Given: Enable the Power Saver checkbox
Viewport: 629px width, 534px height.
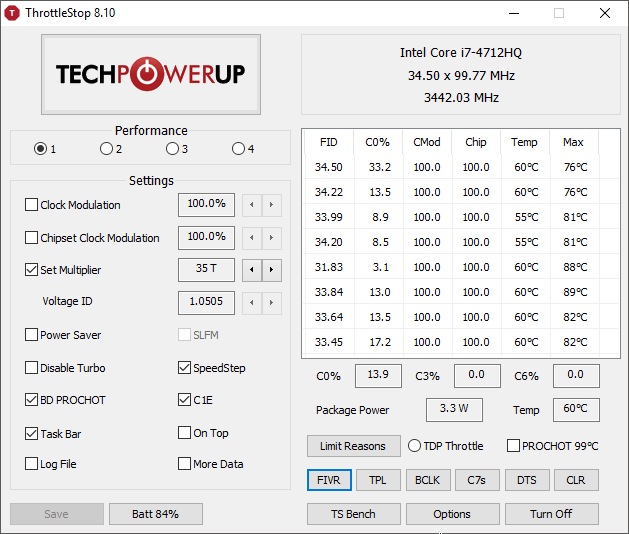Looking at the screenshot, I should pos(31,335).
